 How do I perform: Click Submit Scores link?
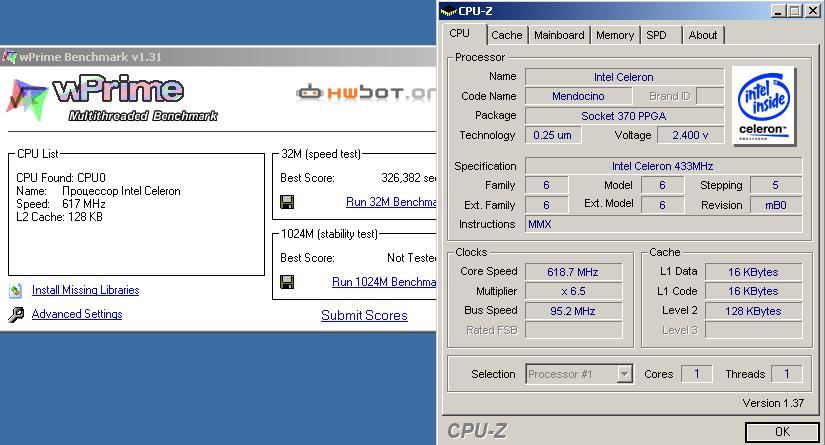tap(364, 316)
